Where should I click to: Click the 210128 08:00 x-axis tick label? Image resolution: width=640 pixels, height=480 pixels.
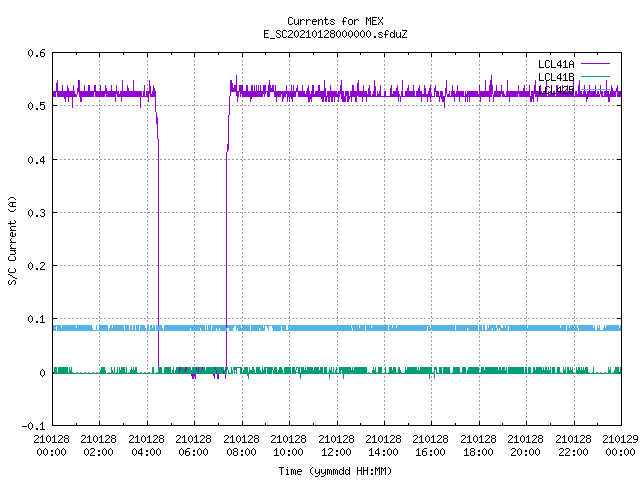click(242, 446)
